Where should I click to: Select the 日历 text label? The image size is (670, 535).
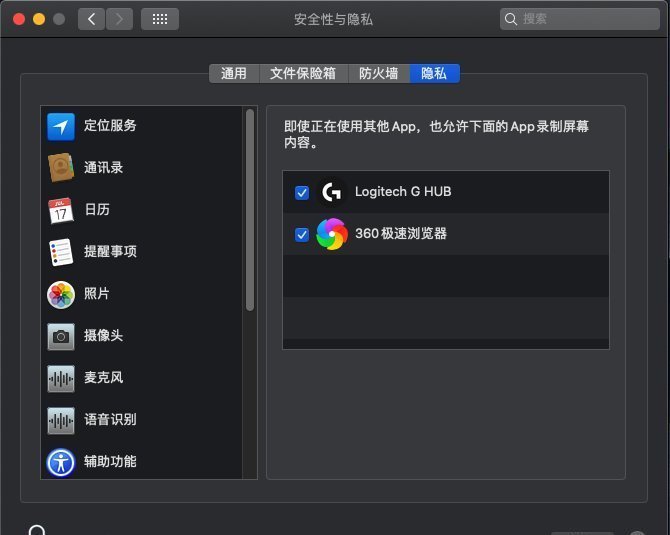pos(97,209)
